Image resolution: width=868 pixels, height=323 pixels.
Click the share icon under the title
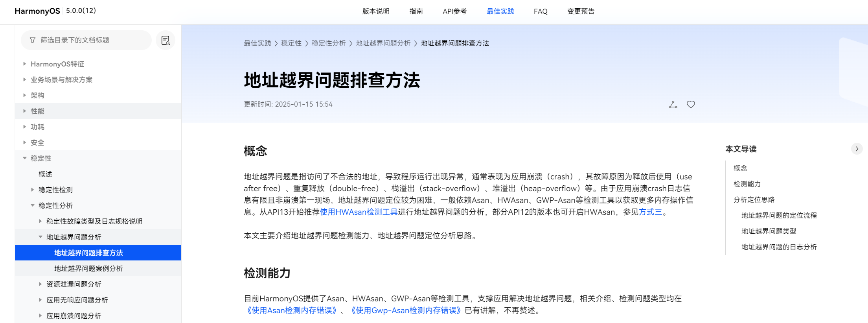(673, 104)
